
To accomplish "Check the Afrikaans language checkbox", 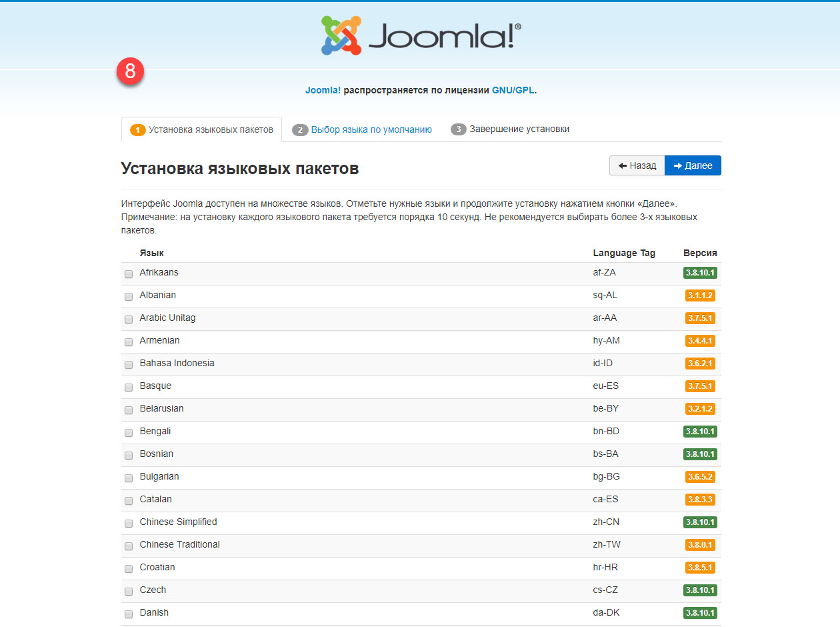I will (x=129, y=273).
